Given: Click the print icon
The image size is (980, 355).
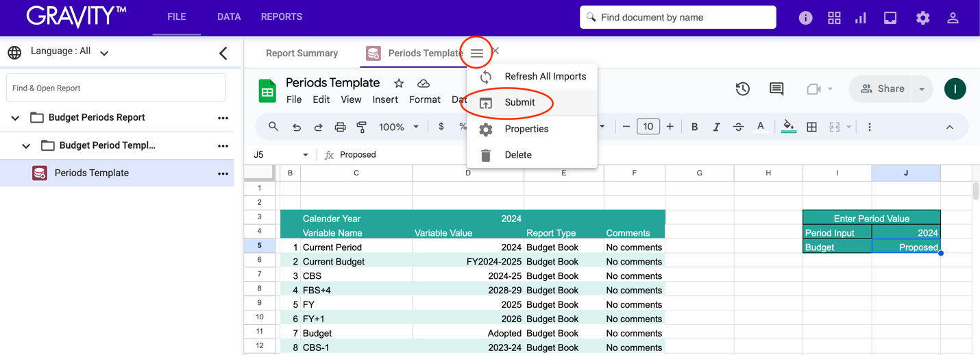Looking at the screenshot, I should (340, 127).
